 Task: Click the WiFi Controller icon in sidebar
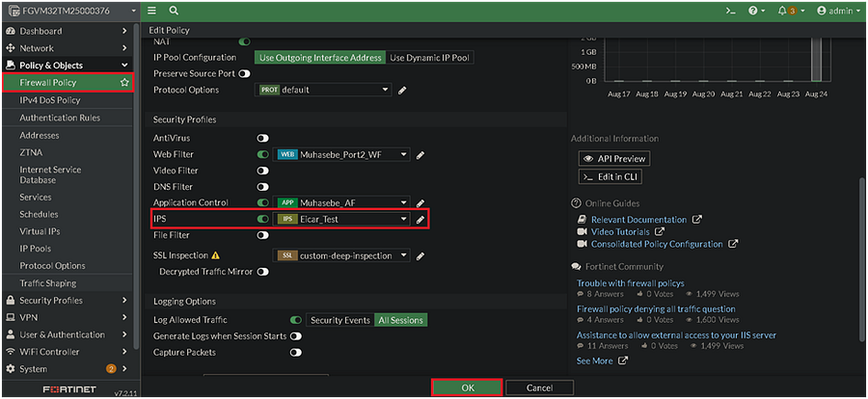pos(10,352)
